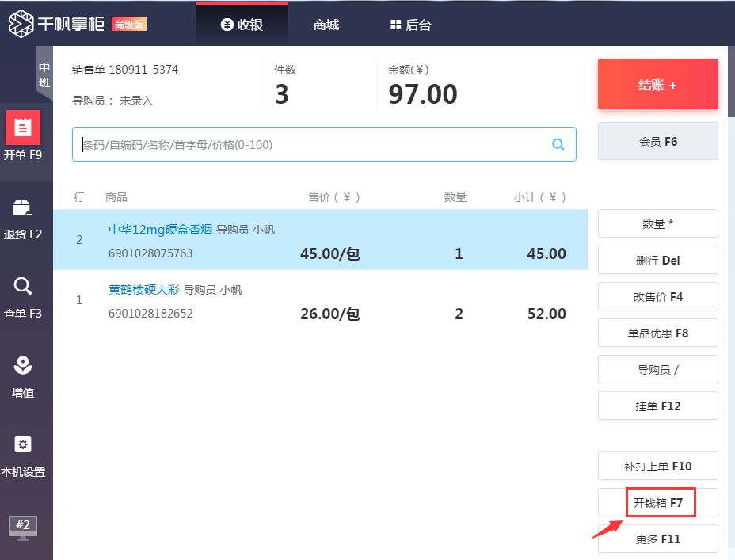
Task: Open the 退货 F2 sidebar icon
Action: click(x=22, y=208)
